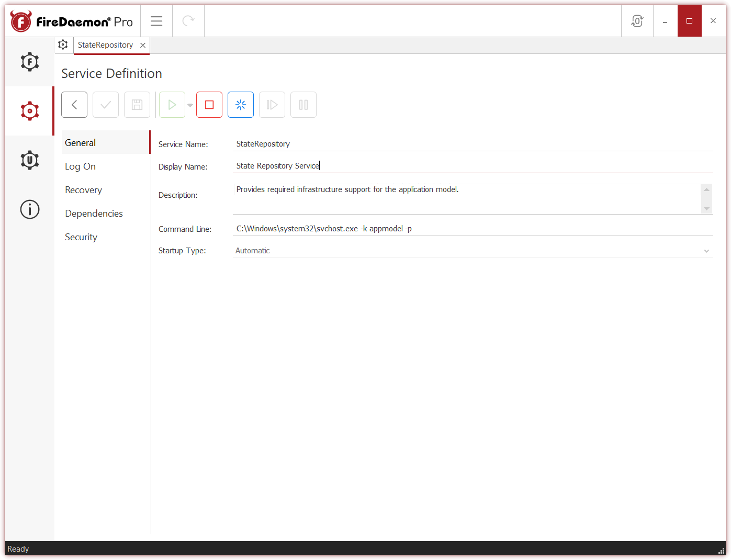
Task: Pause the service with the pause icon
Action: [303, 104]
